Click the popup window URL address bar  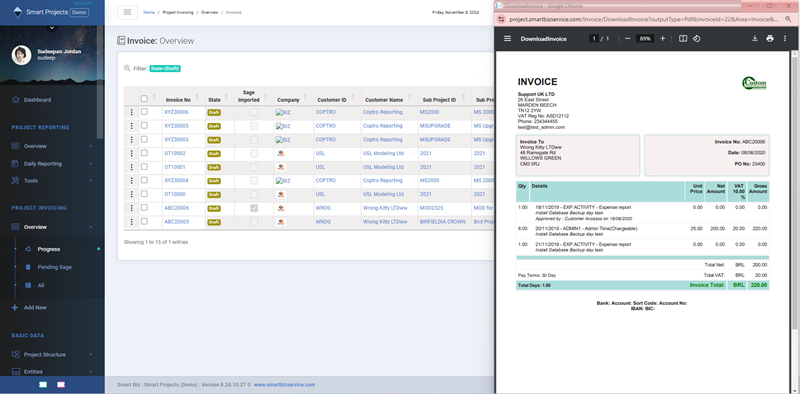coord(644,19)
